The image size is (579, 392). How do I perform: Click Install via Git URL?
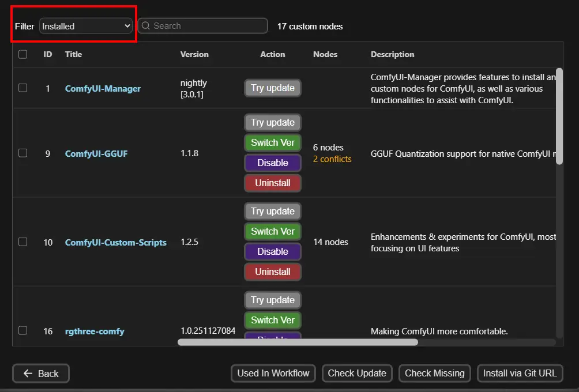520,374
